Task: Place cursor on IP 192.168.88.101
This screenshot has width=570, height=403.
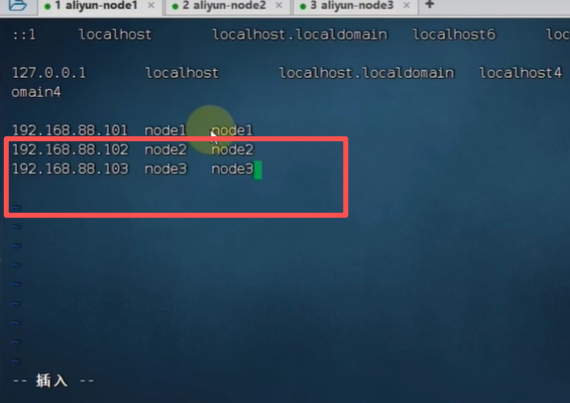Action: pyautogui.click(x=70, y=130)
